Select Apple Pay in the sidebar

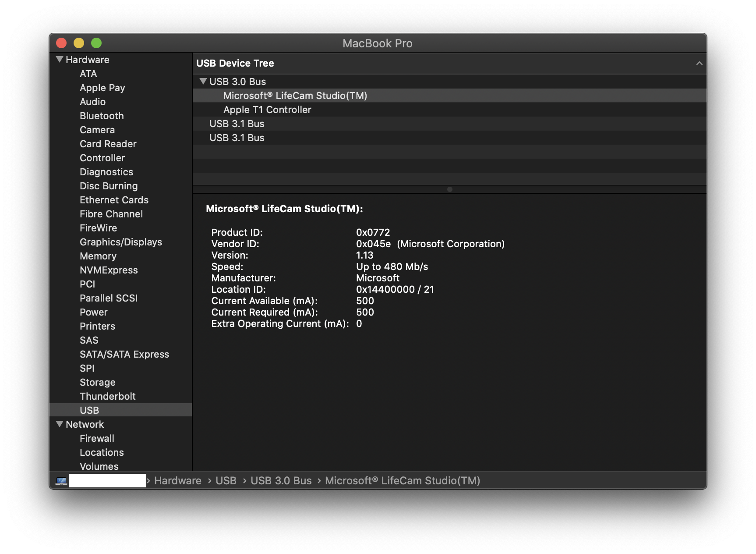102,88
